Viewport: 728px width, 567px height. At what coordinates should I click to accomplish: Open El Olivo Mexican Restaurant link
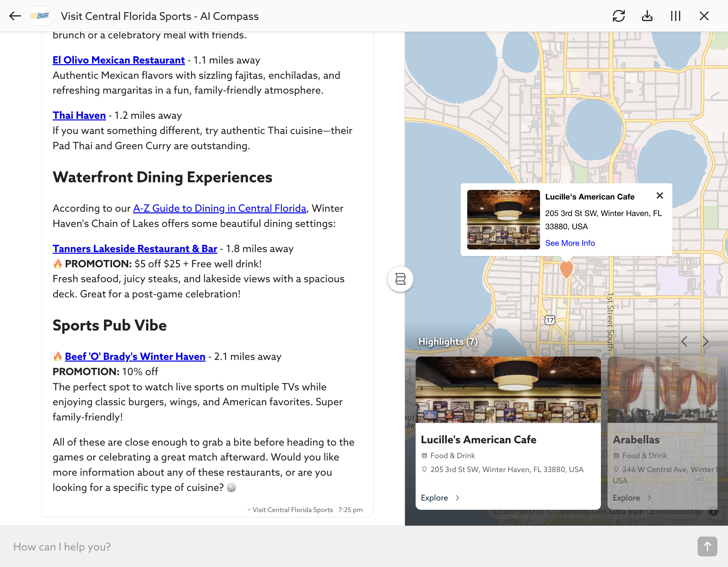119,60
